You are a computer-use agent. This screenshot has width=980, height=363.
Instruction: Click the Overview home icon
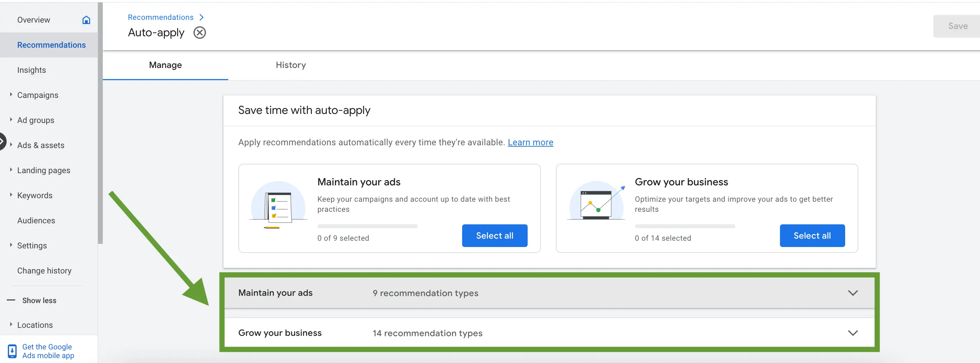point(86,20)
